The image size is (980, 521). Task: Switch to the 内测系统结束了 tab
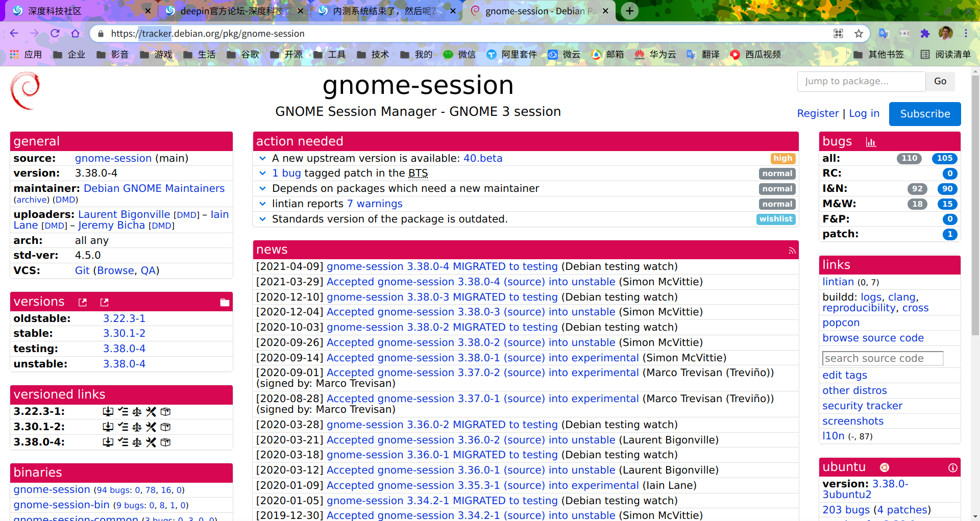[x=386, y=11]
